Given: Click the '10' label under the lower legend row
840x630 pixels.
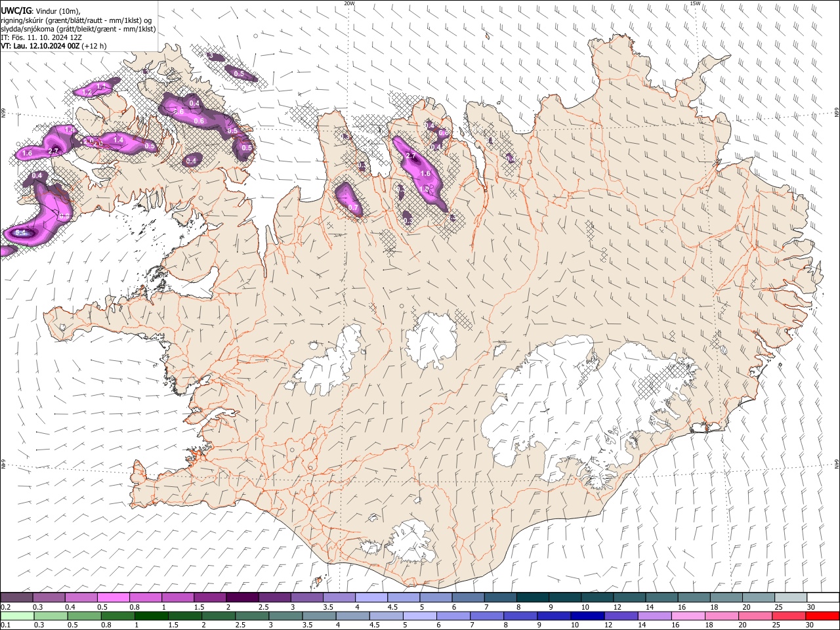Looking at the screenshot, I should tap(575, 625).
